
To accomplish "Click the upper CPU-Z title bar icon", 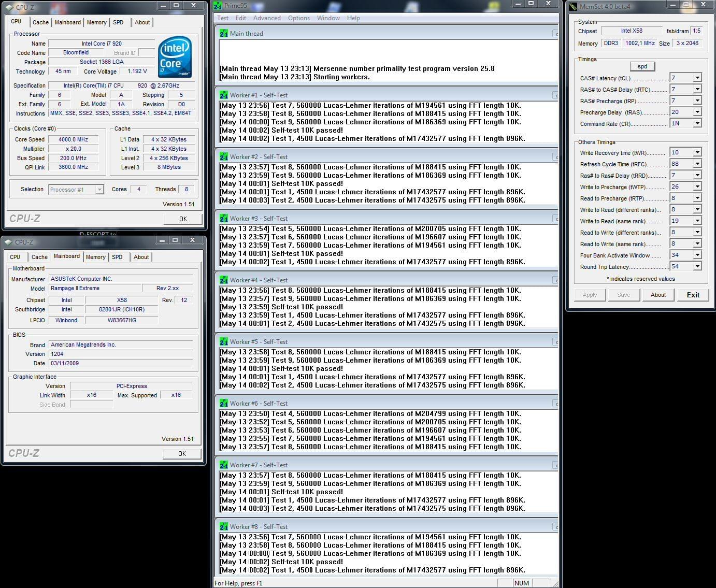I will tap(9, 7).
